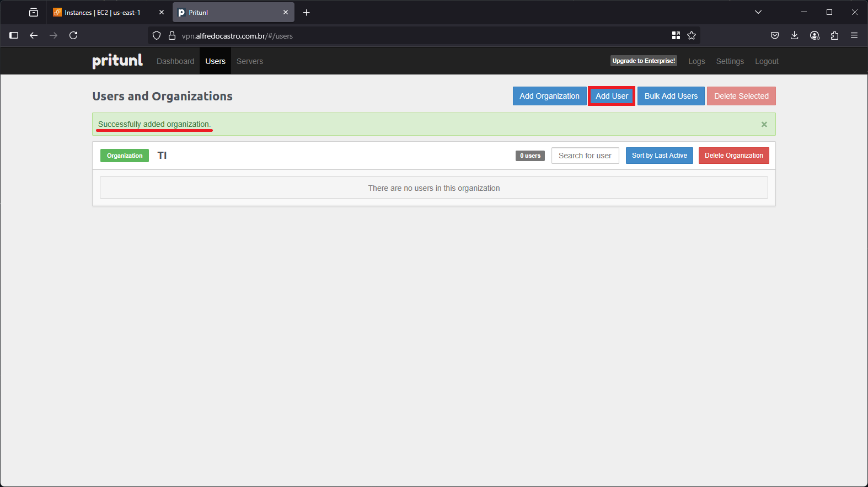Image resolution: width=868 pixels, height=487 pixels.
Task: Maximize the browser window
Action: (829, 12)
